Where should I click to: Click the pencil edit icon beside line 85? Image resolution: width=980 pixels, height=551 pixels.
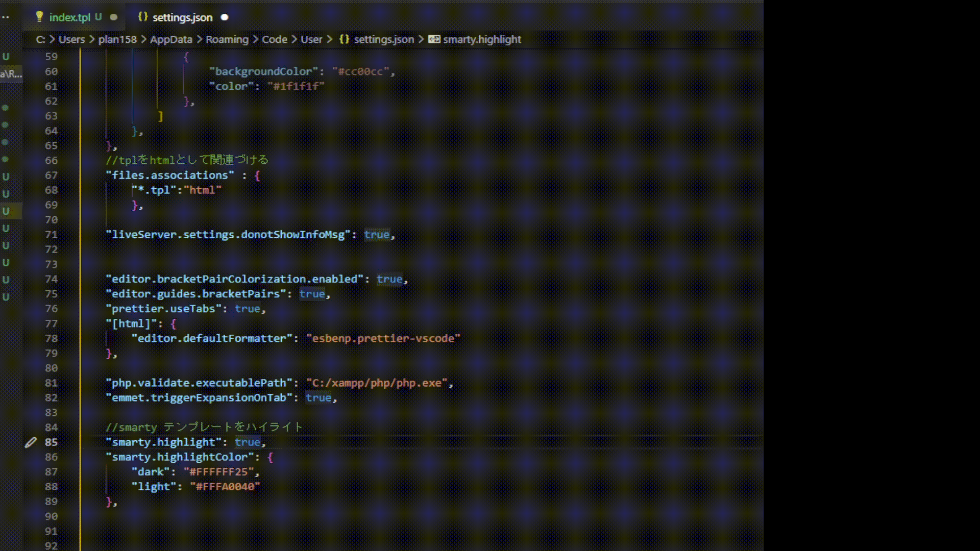point(31,442)
